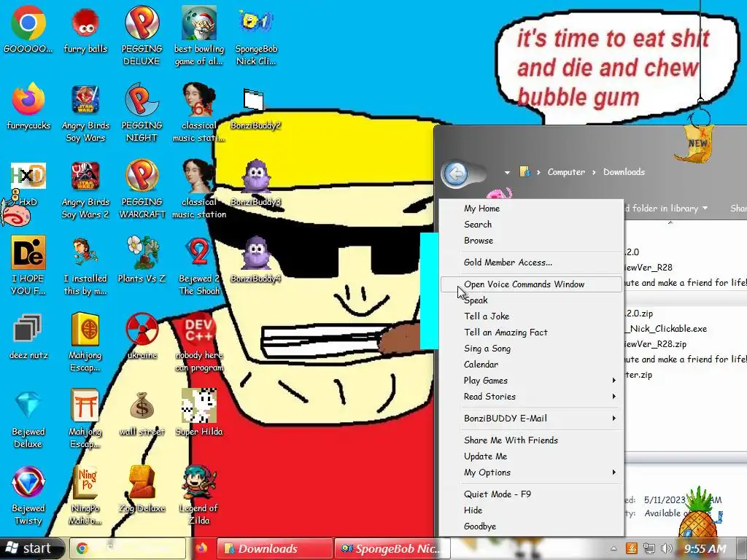Open the HxD desktop icon
Image resolution: width=747 pixels, height=560 pixels.
[28, 184]
